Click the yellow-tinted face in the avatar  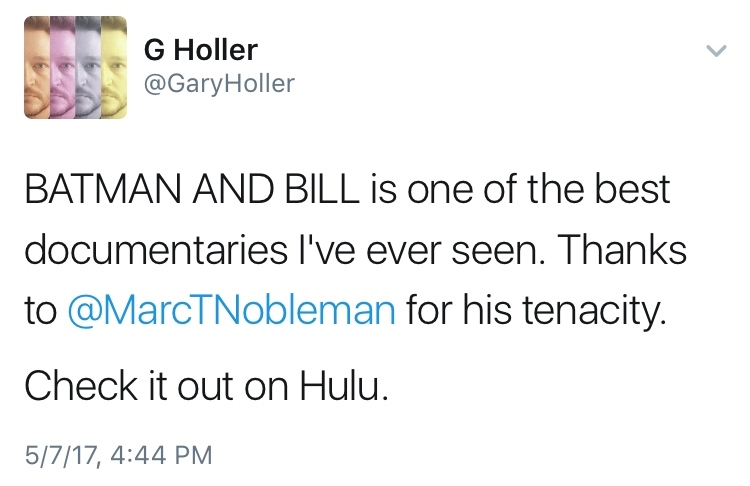click(114, 68)
